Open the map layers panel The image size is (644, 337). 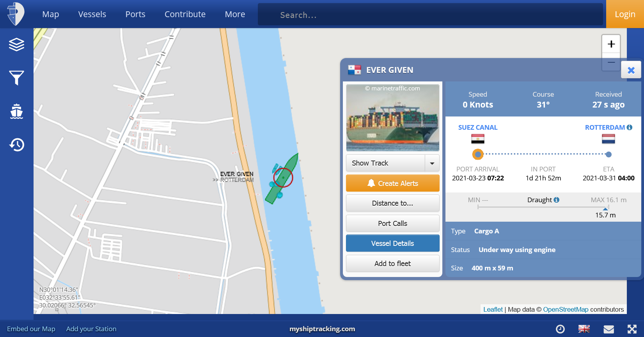(16, 44)
